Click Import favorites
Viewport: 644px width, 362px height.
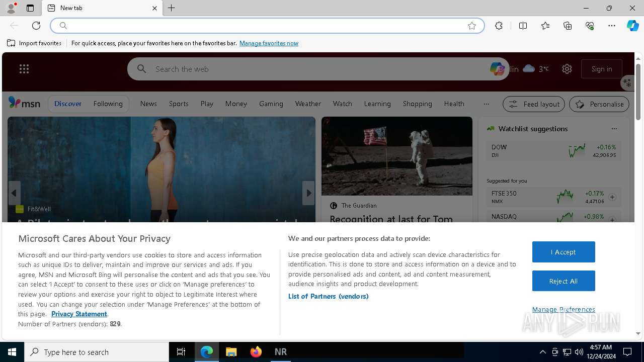tap(34, 43)
